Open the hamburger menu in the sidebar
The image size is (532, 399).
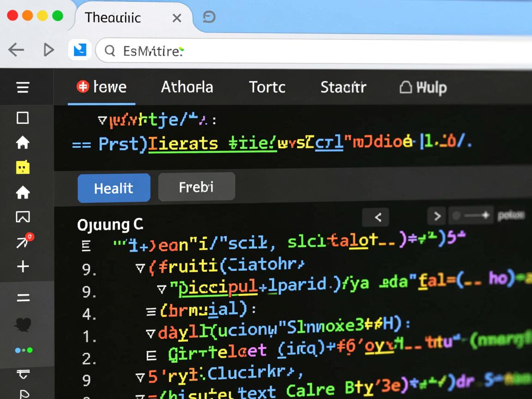pos(23,87)
